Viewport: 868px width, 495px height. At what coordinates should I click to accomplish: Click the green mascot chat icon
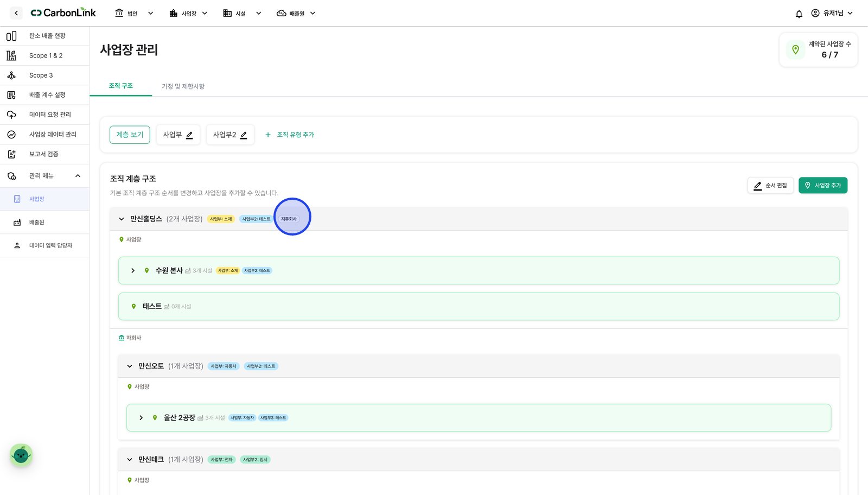[x=21, y=455]
